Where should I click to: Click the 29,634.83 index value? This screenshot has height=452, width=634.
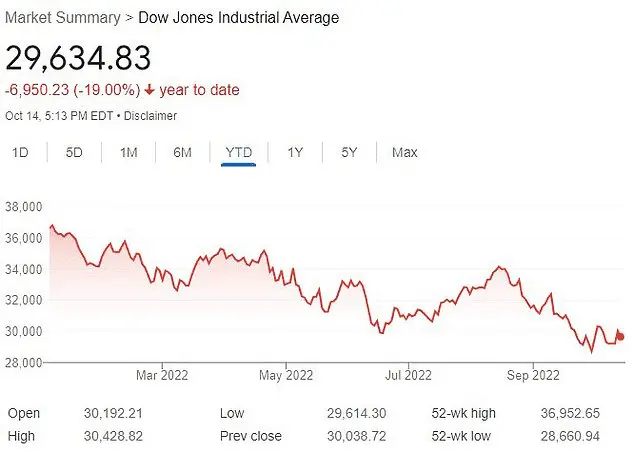[x=79, y=57]
